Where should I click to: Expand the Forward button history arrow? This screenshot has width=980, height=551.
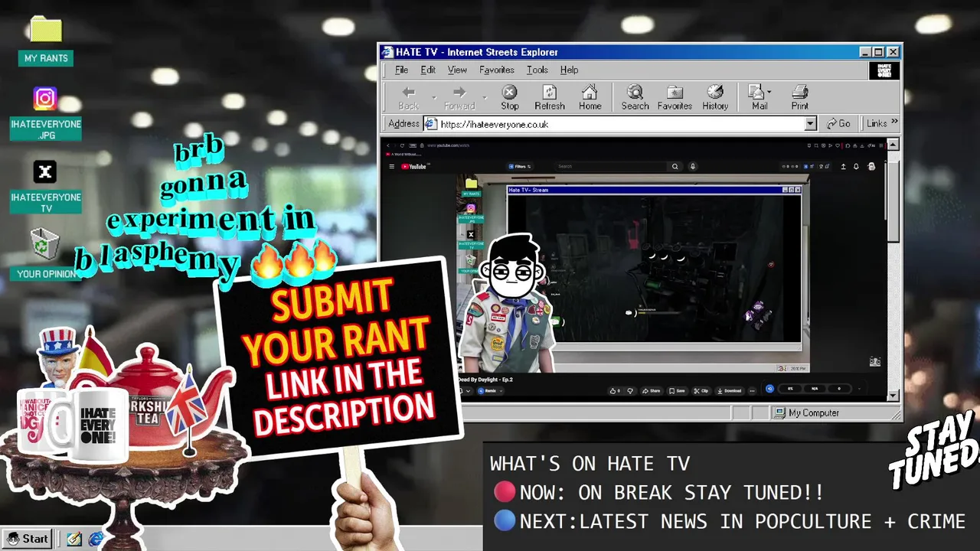click(x=485, y=98)
